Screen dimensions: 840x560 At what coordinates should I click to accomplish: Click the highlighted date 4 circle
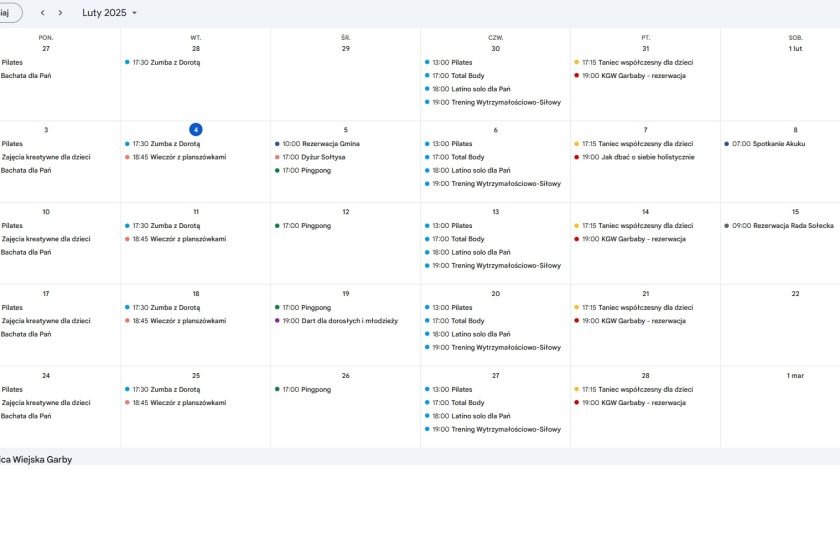[x=196, y=130]
